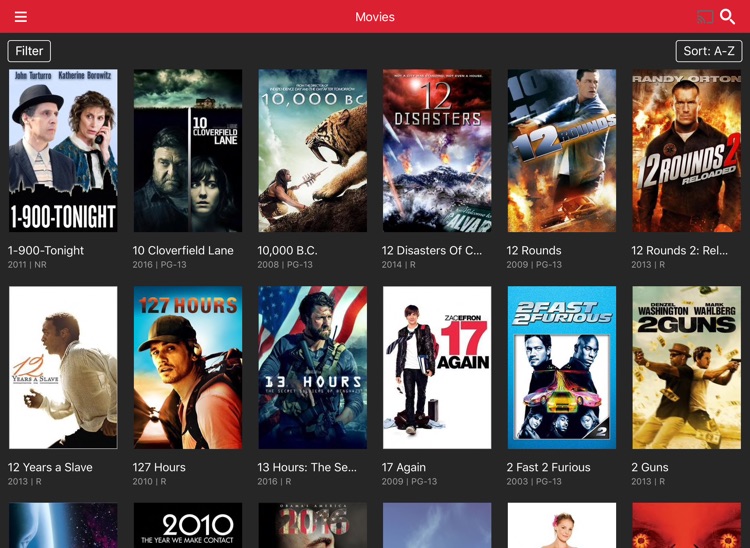Open the 2010 Year We Make Contact poster
The height and width of the screenshot is (548, 750).
coord(188,525)
